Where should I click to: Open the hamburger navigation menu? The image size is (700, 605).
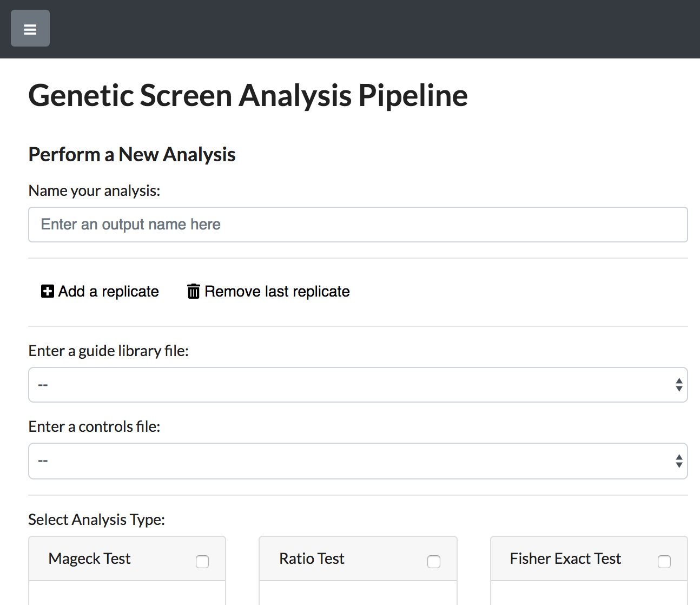pyautogui.click(x=30, y=28)
